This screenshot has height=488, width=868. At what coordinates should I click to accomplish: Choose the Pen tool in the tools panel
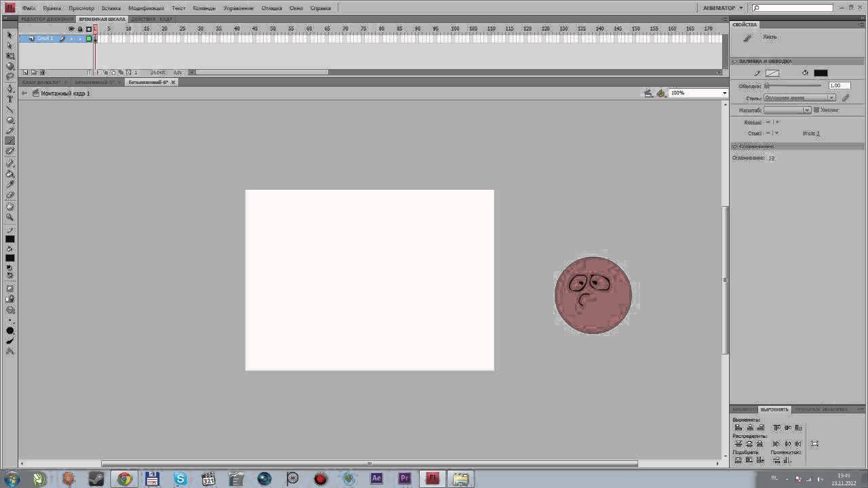(10, 88)
